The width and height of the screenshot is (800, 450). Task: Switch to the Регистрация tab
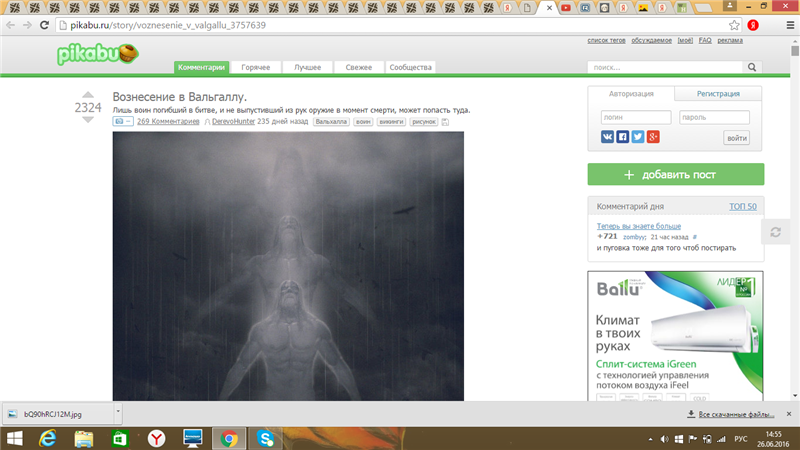click(719, 94)
